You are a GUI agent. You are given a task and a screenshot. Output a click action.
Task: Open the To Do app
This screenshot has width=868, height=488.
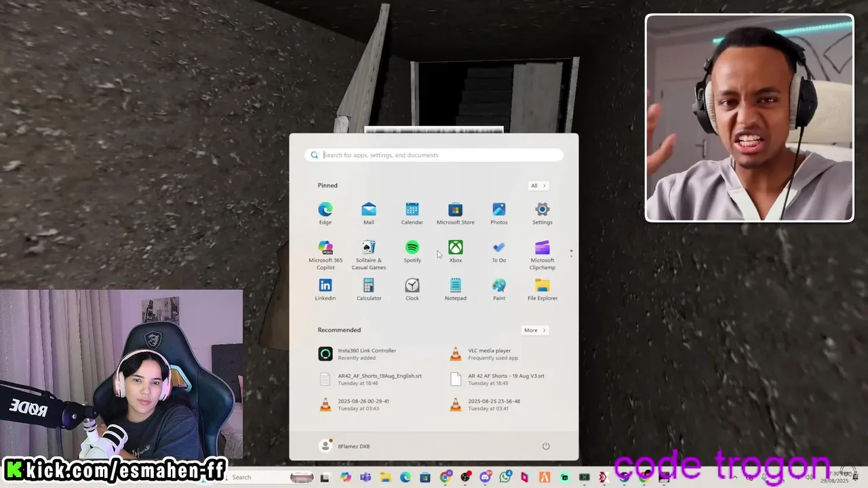coord(498,251)
